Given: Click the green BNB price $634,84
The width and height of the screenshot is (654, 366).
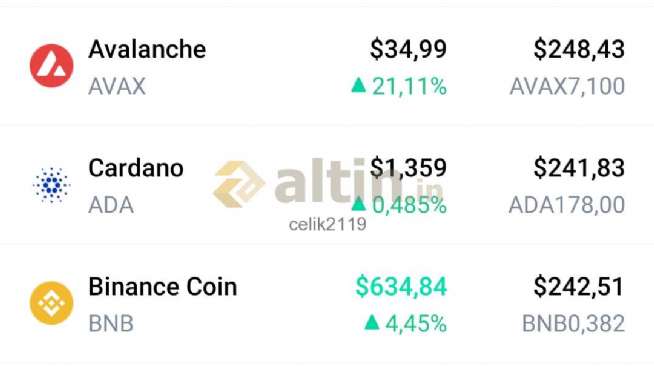Looking at the screenshot, I should (401, 287).
